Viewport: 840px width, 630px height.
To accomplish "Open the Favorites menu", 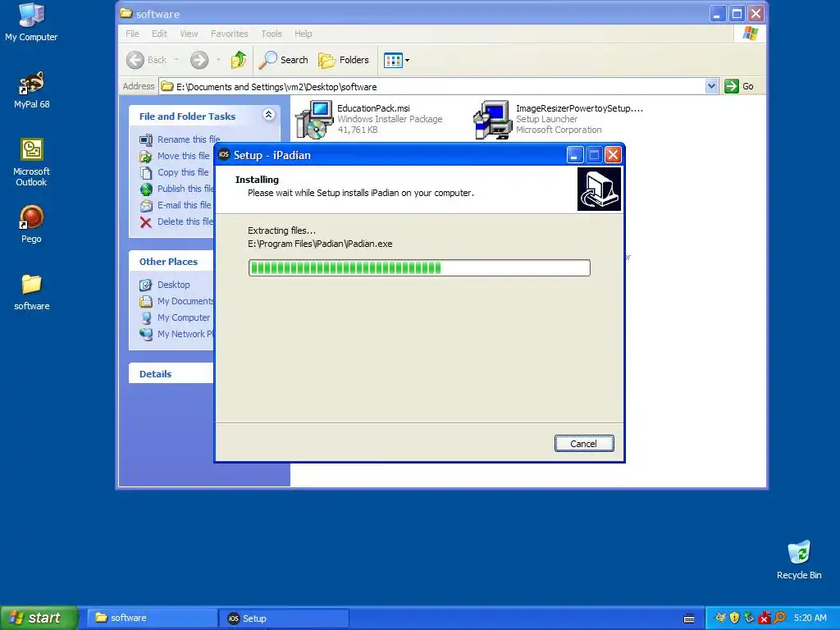I will tap(230, 34).
